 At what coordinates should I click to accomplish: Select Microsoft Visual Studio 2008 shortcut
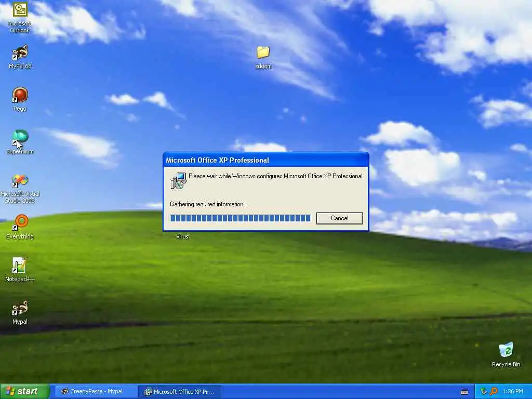point(20,189)
